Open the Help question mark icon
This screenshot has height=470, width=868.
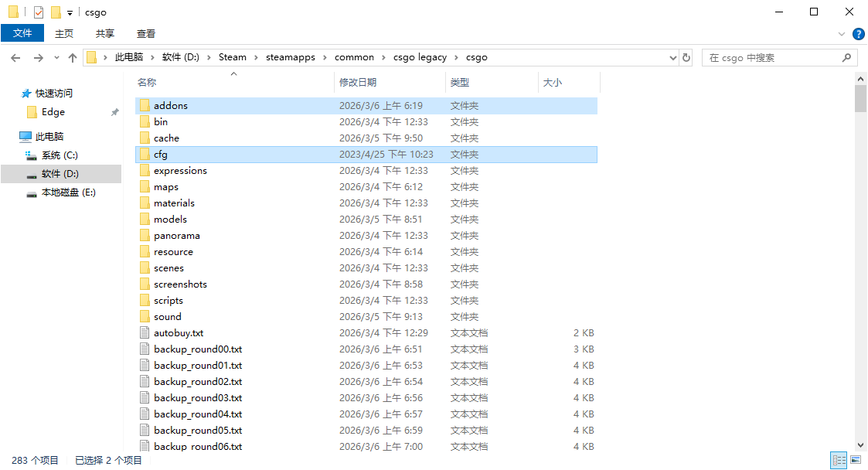tap(859, 34)
